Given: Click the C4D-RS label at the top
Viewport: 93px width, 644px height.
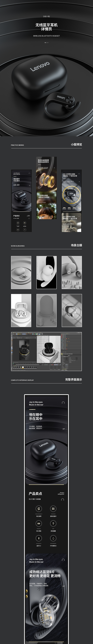Looking at the screenshot, I should click(x=46, y=17).
